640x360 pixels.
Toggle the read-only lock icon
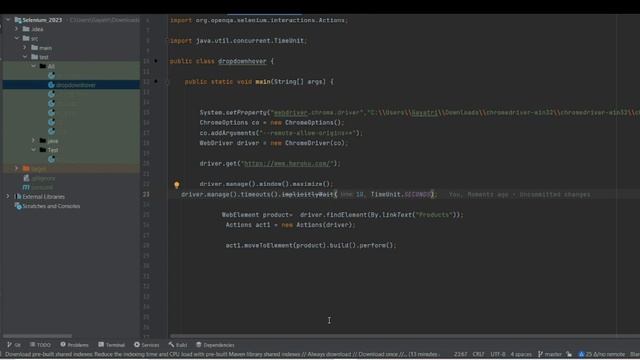tap(569, 354)
